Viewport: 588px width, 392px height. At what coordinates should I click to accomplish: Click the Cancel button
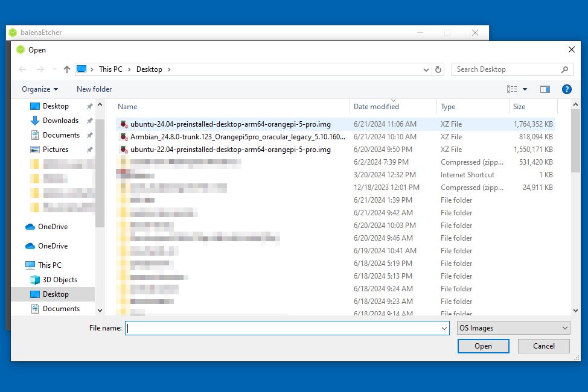[544, 346]
